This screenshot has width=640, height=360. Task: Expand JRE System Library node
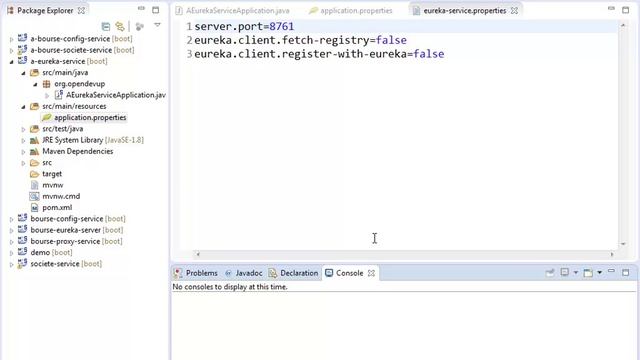(x=23, y=140)
